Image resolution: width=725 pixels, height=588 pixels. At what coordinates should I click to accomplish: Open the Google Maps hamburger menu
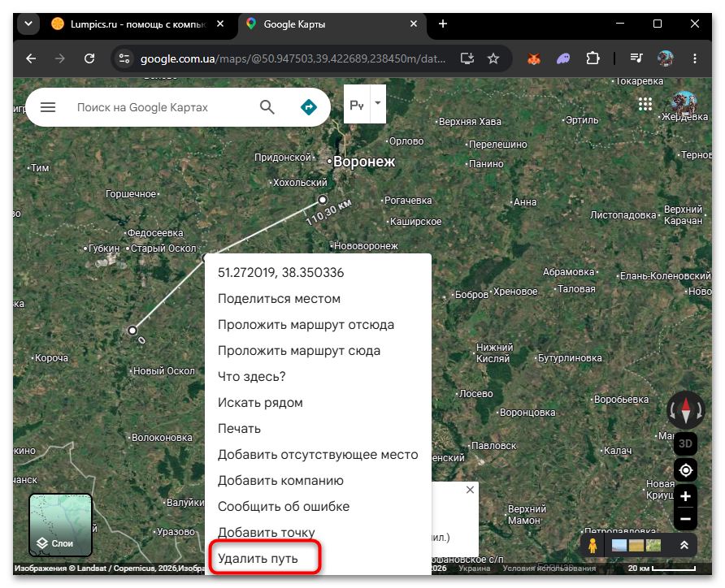coord(48,107)
